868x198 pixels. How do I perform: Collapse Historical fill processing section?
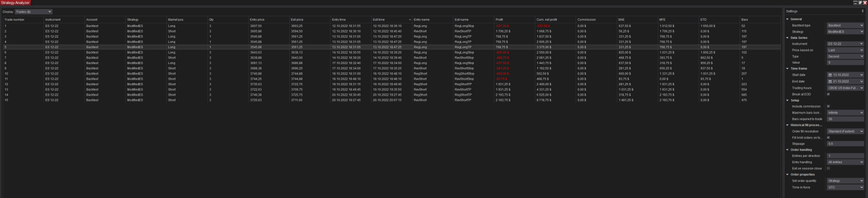click(788, 125)
